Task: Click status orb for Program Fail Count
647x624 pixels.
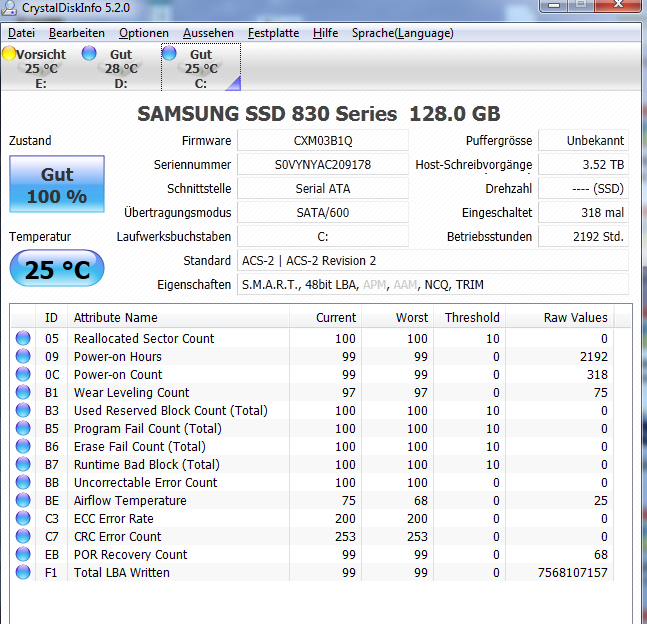Action: click(x=23, y=428)
